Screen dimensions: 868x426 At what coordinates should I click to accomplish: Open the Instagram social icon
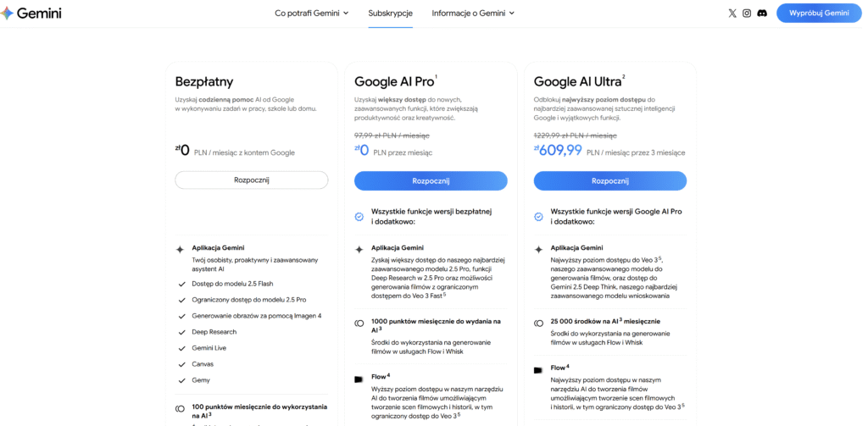tap(747, 14)
